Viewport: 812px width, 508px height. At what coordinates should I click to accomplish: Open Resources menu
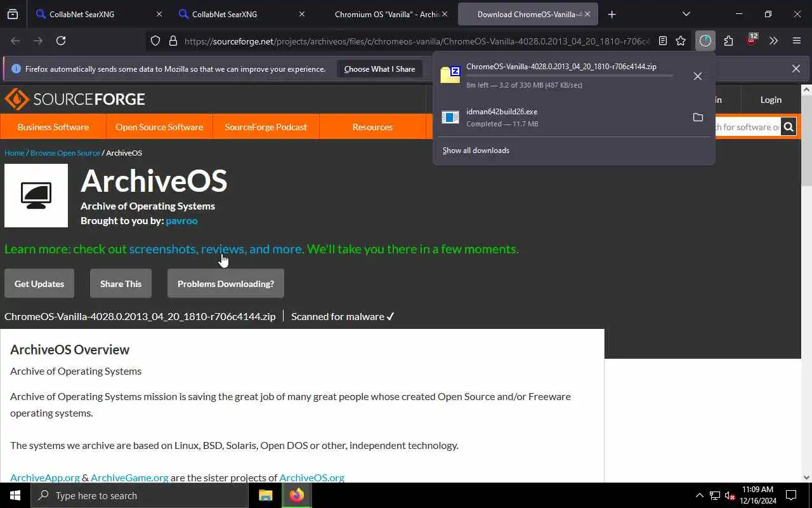(372, 127)
